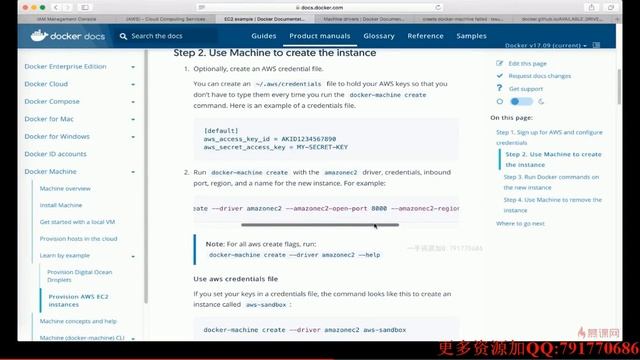640x360 pixels.
Task: Click the Request docs changes checkmark icon
Action: [500, 76]
